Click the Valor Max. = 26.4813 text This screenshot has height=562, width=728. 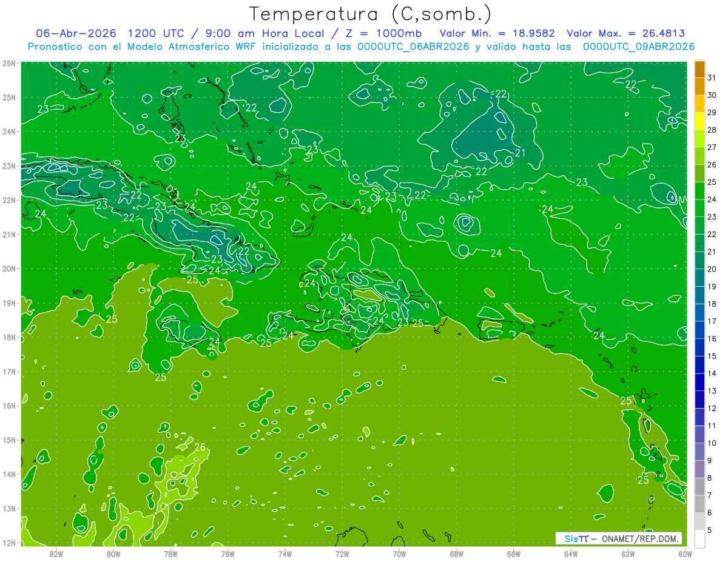[626, 33]
